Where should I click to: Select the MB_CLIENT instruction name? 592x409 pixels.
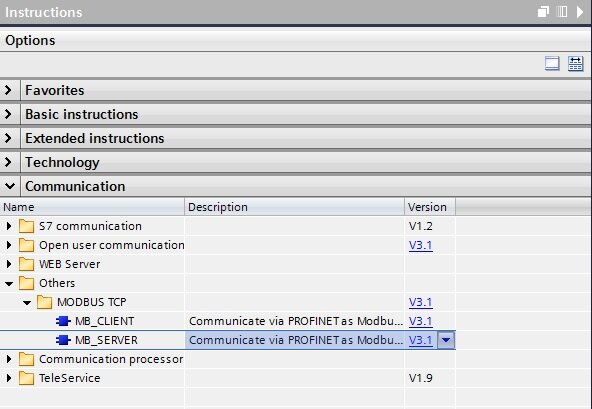point(105,321)
